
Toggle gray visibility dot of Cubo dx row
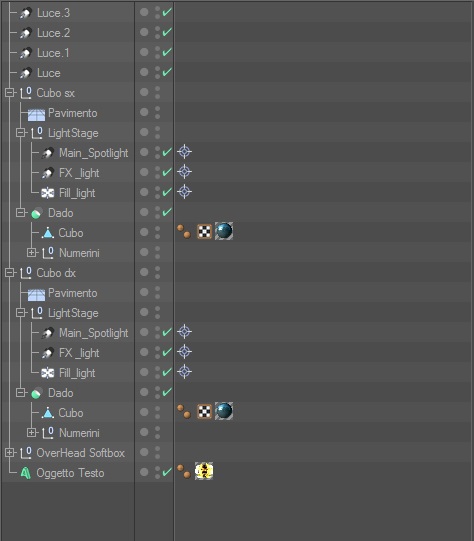pos(144,272)
